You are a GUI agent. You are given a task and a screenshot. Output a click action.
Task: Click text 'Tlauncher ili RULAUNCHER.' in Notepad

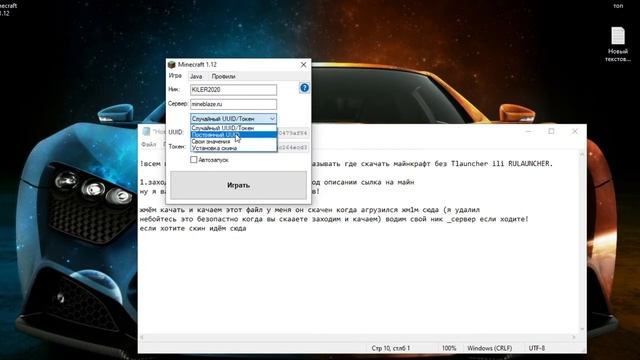click(x=502, y=164)
